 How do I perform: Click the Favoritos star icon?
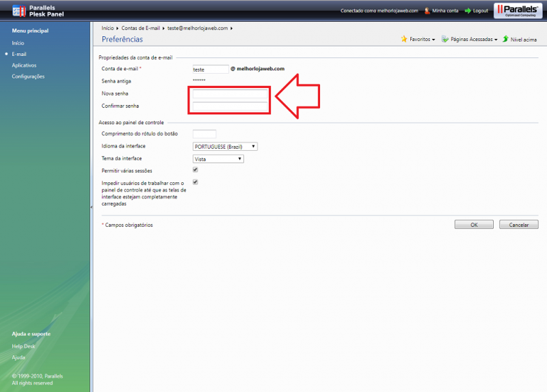[x=404, y=39]
